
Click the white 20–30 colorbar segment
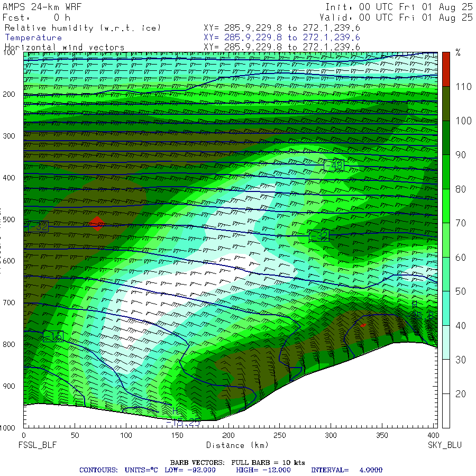446,377
